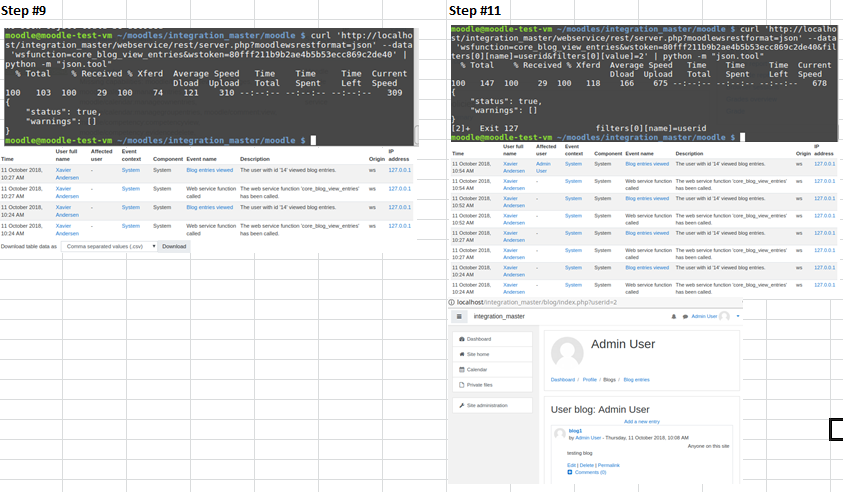Click the Blog entries breadcrumb link
The height and width of the screenshot is (492, 843).
[x=637, y=380]
